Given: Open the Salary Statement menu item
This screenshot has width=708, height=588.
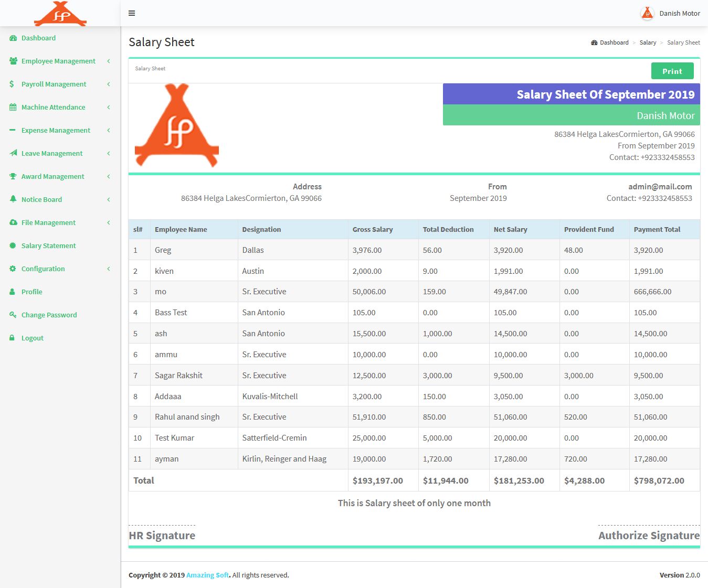Looking at the screenshot, I should (60, 245).
